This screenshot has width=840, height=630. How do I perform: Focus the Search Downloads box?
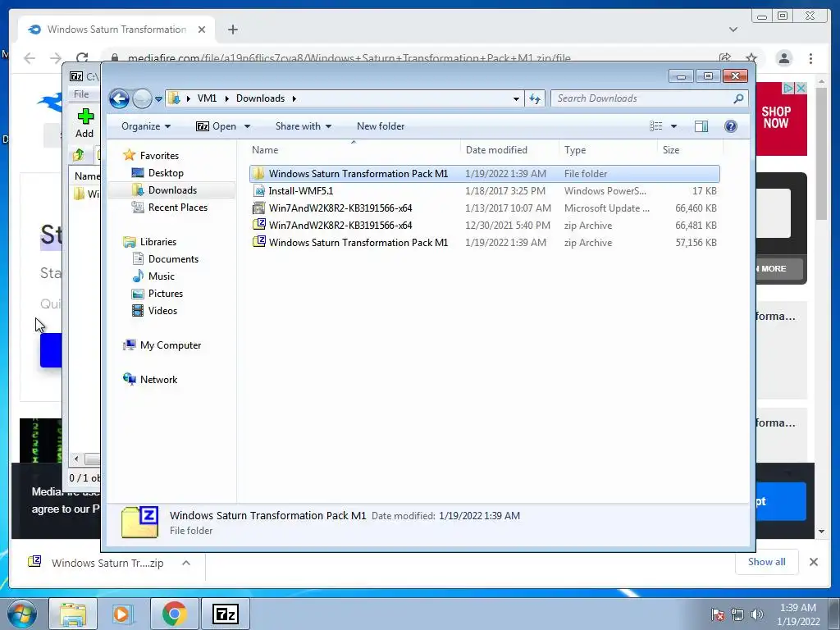pos(649,98)
